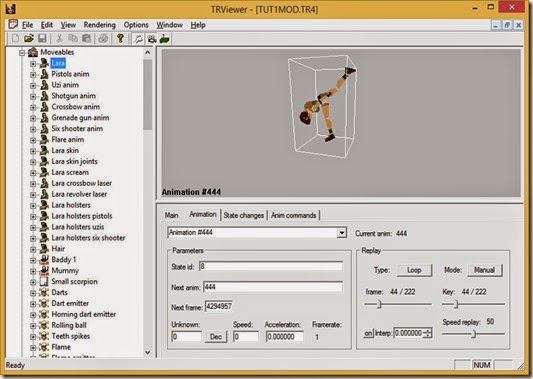Viewport: 533px width, 379px height.
Task: Click the Baddy 1 item icon
Action: pyautogui.click(x=44, y=260)
